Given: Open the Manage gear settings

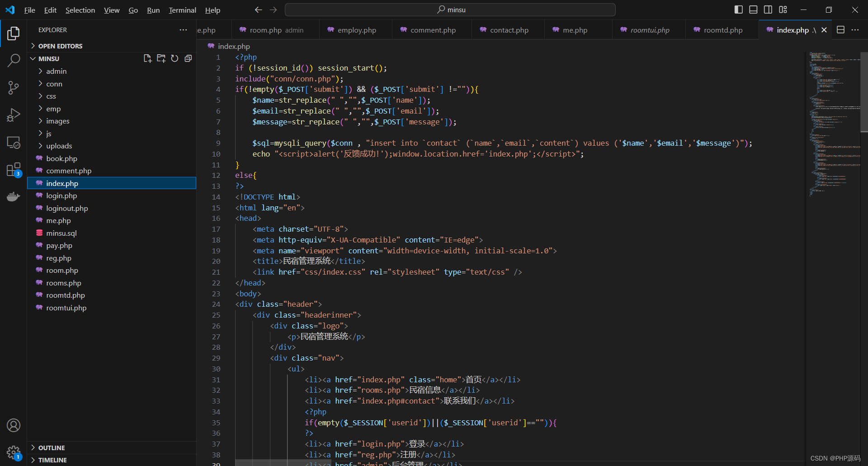Looking at the screenshot, I should tap(14, 452).
